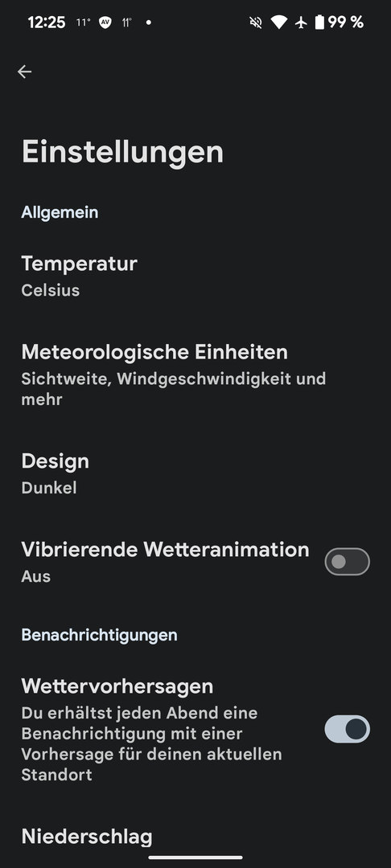Tap the Celsius value under Temperatur
Screen dimensions: 391x868
51,290
